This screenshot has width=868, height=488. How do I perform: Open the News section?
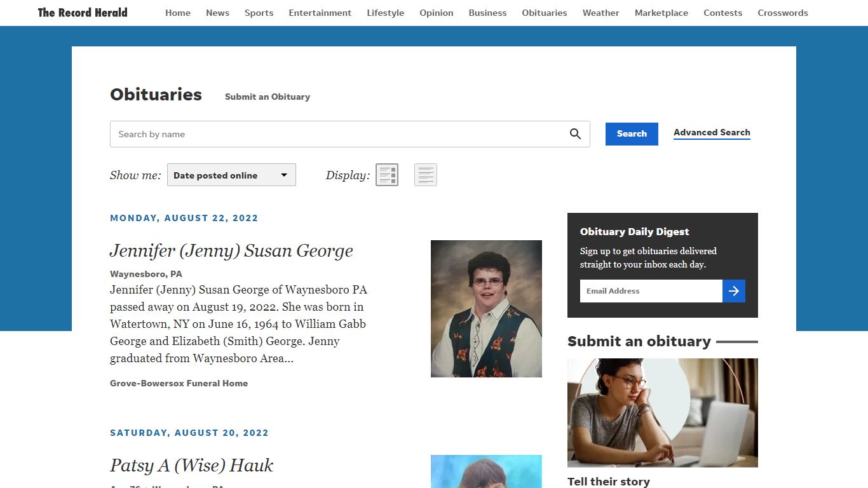coord(217,13)
